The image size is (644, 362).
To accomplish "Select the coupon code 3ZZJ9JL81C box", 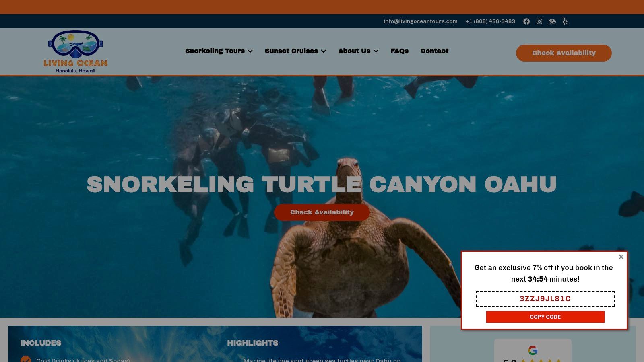I will (545, 299).
